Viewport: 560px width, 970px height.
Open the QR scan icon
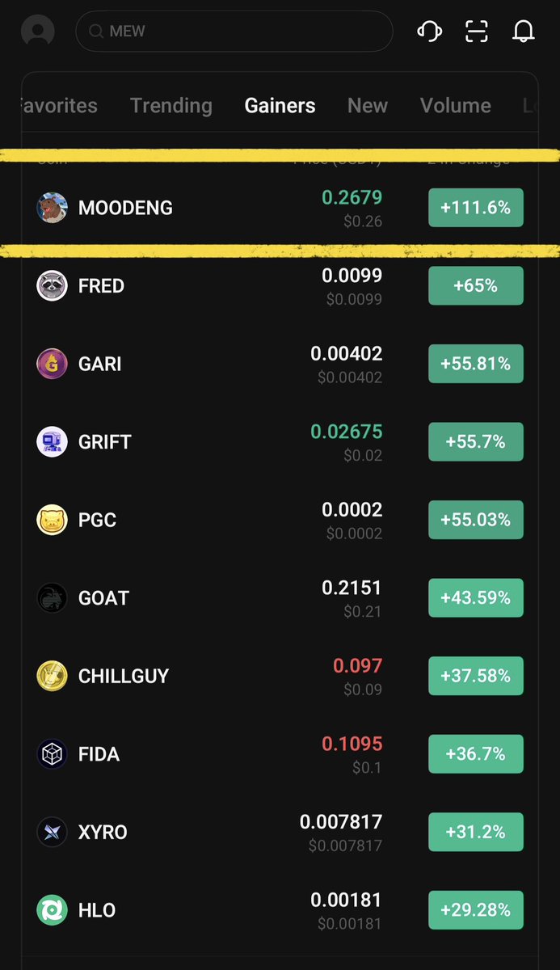(x=477, y=32)
